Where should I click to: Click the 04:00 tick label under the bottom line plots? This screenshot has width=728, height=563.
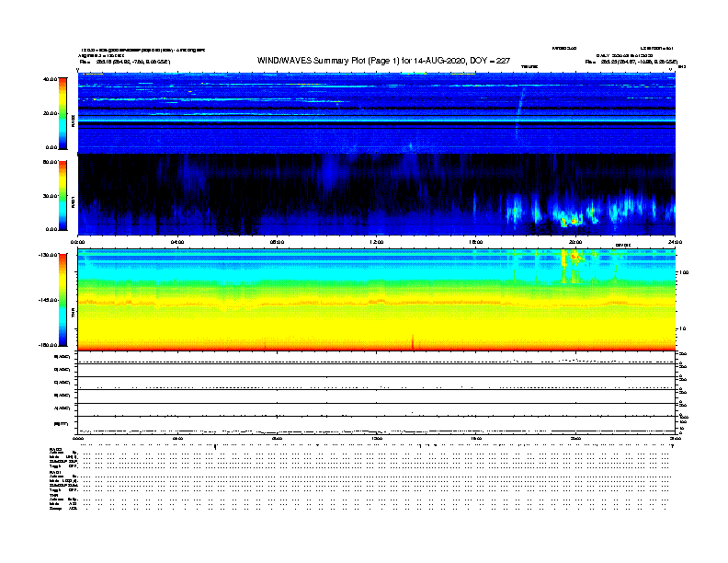(x=177, y=438)
